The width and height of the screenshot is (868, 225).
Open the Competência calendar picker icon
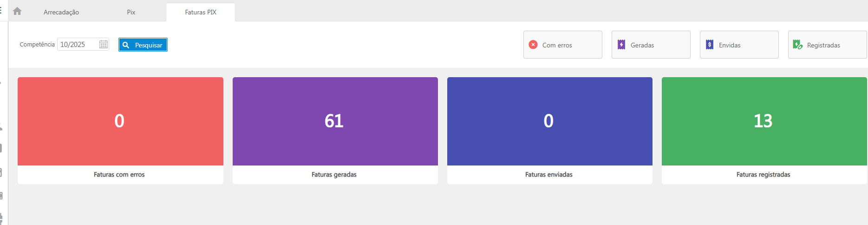(x=104, y=45)
